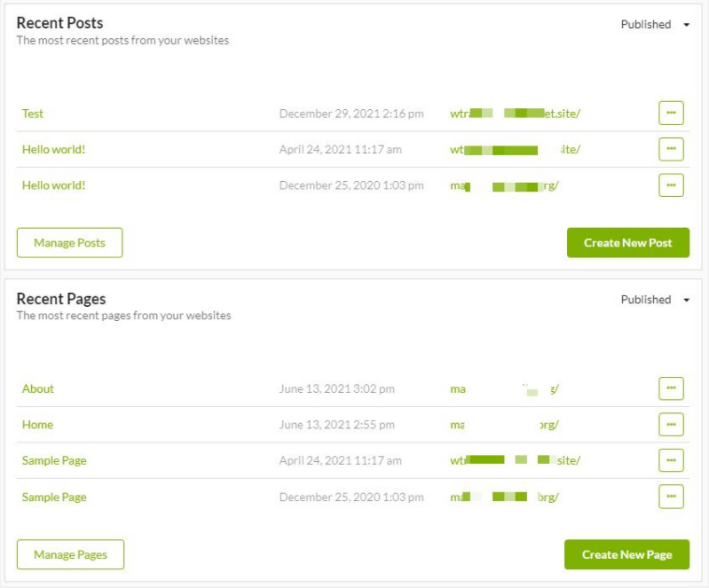Screen dimensions: 709x588
Task: Expand the Published filter in Recent Pages
Action: pos(655,300)
